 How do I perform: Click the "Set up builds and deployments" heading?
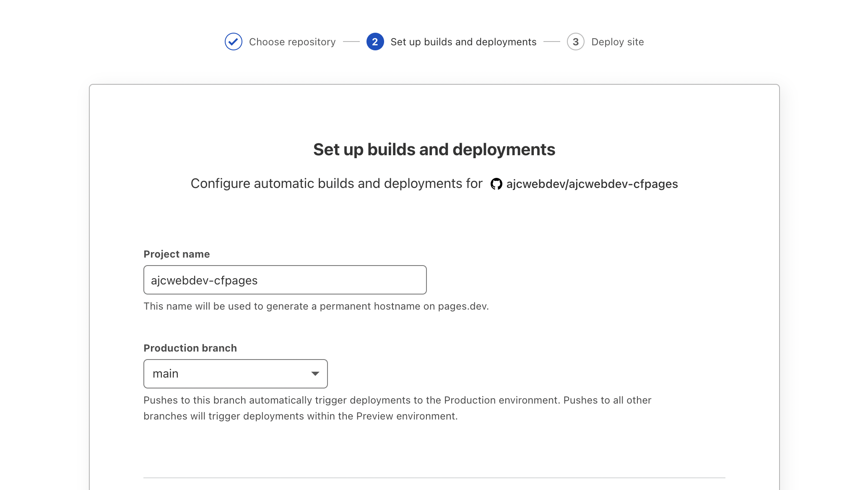click(434, 149)
